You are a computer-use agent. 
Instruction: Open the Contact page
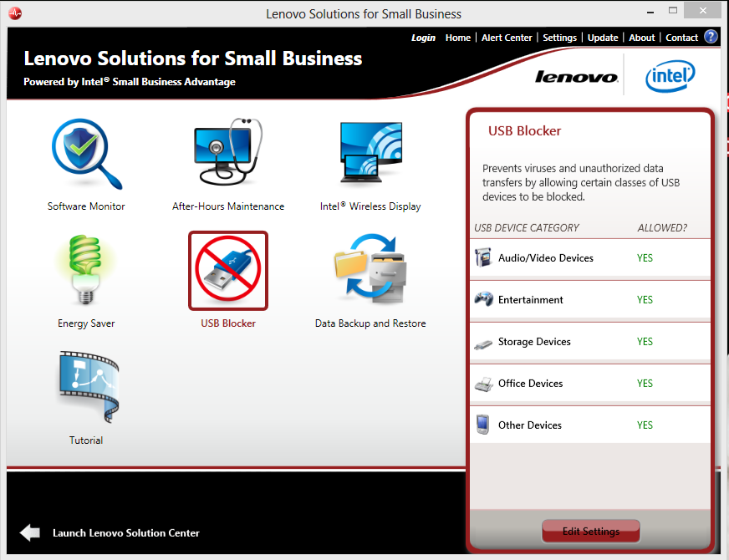click(x=681, y=38)
